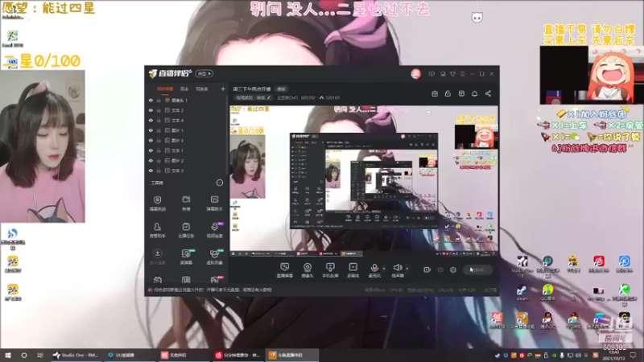
Task: Open user avatar in title bar
Action: coord(415,74)
